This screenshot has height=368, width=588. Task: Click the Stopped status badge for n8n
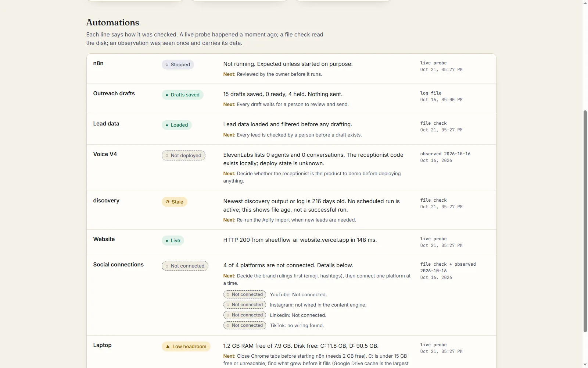(178, 65)
